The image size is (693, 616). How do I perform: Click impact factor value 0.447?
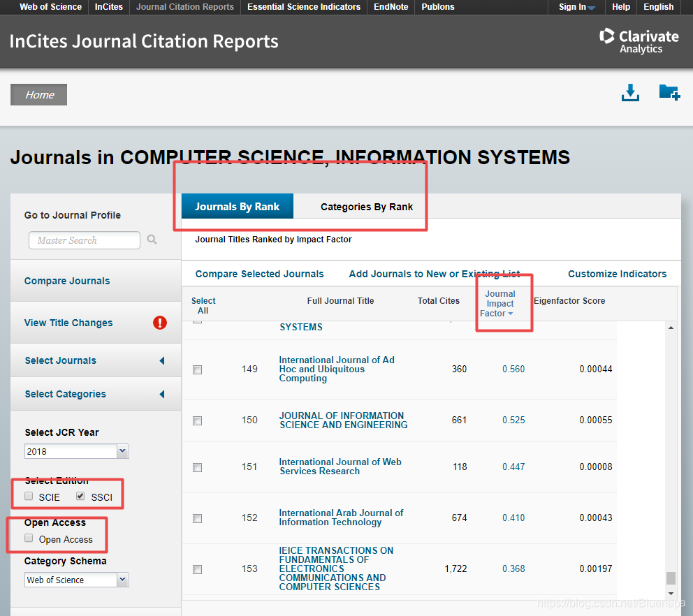(x=513, y=467)
